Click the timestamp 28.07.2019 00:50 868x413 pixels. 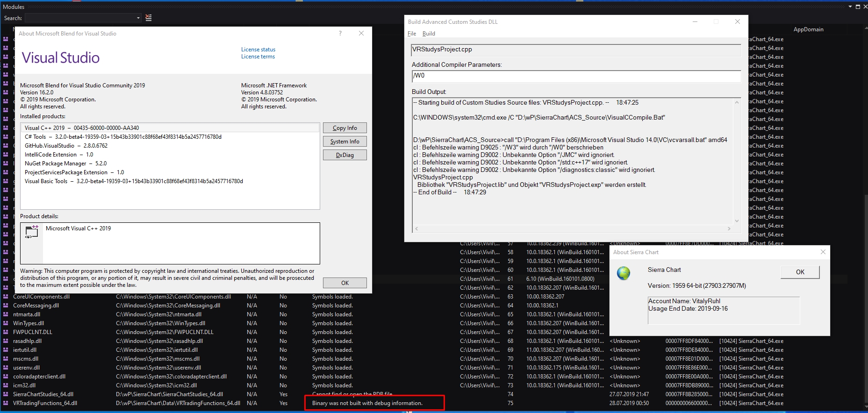point(629,403)
